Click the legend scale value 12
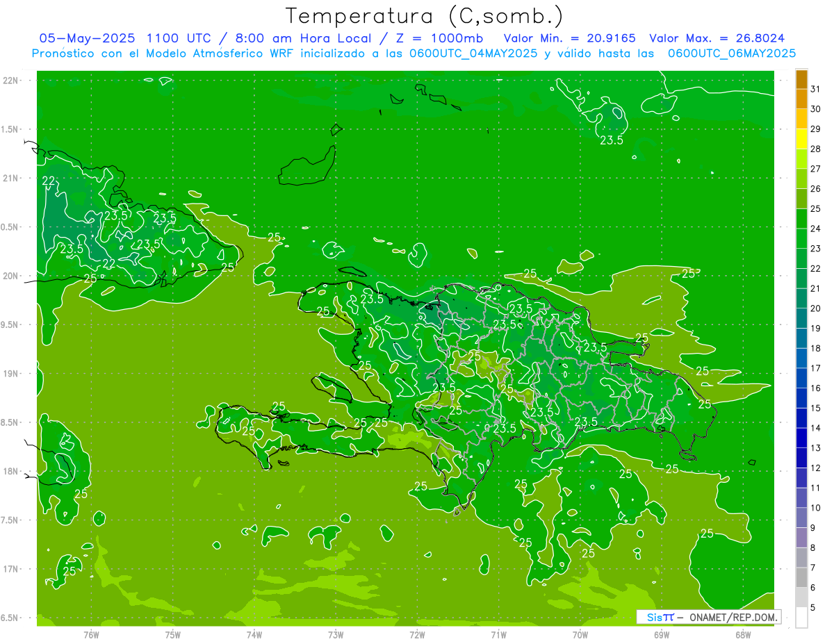The height and width of the screenshot is (644, 834). pyautogui.click(x=815, y=468)
